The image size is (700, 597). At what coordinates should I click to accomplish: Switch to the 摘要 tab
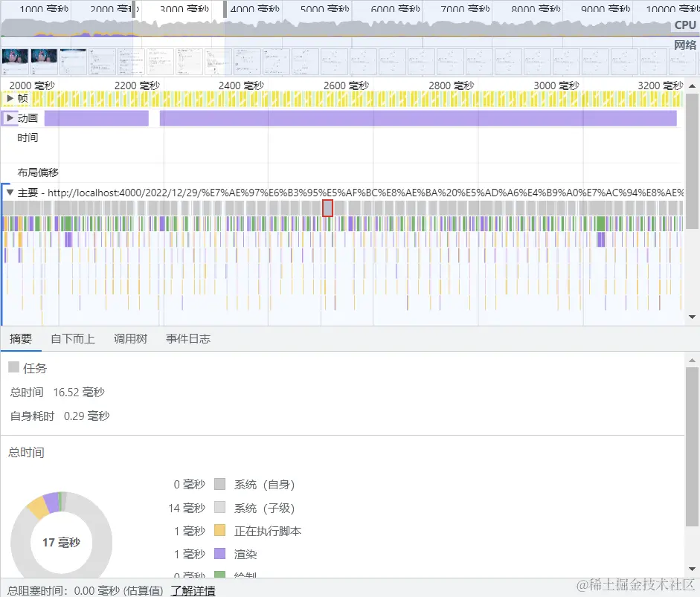21,339
